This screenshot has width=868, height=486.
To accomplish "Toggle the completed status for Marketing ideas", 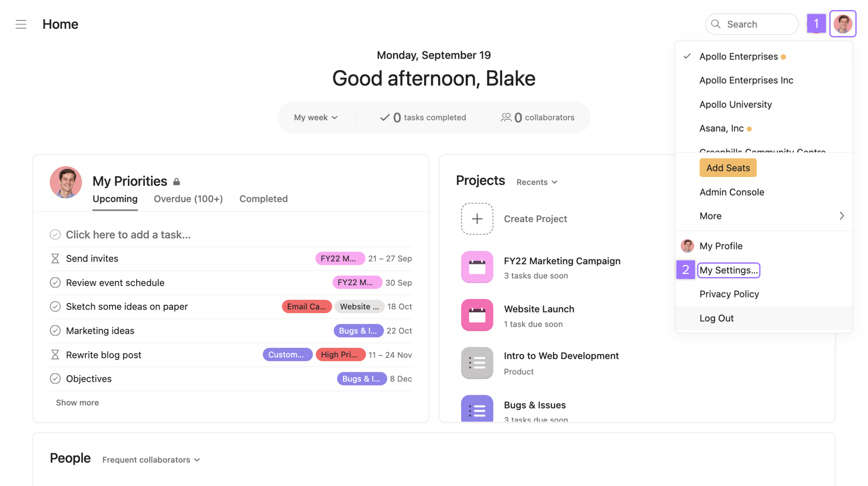I will pos(55,330).
